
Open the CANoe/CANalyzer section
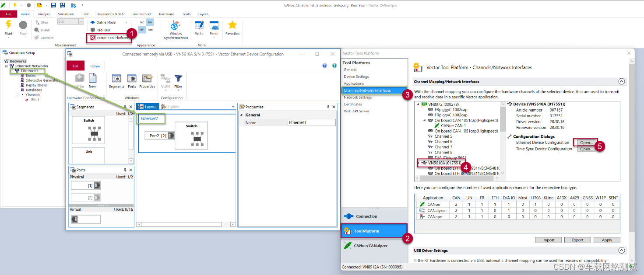pos(374,246)
